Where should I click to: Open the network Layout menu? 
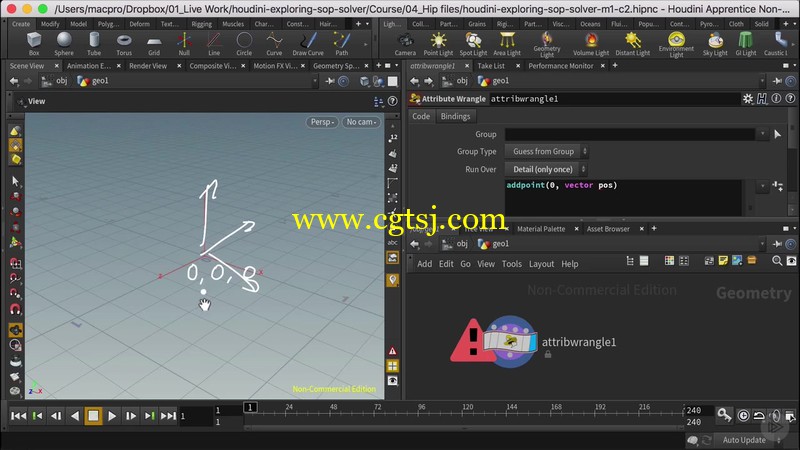(541, 264)
